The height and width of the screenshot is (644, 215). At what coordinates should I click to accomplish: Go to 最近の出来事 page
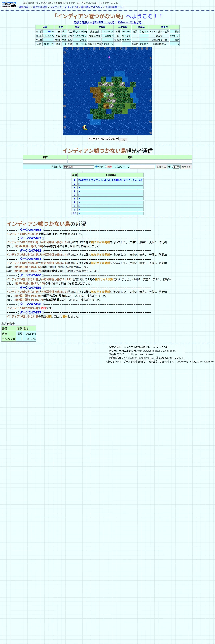point(40,7)
